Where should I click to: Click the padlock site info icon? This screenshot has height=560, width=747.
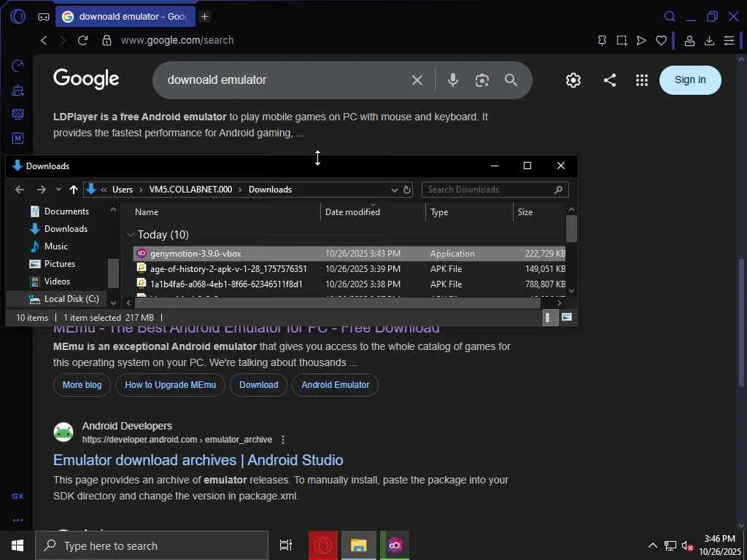pos(107,41)
